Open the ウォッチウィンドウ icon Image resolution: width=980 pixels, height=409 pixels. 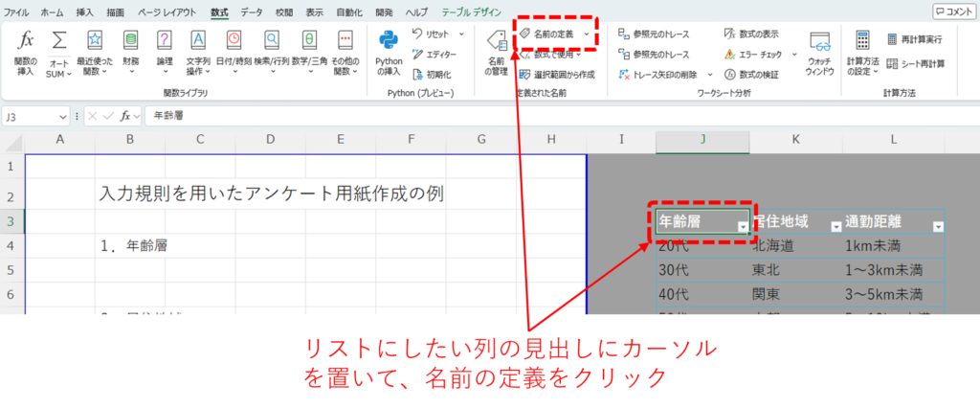pos(819,43)
